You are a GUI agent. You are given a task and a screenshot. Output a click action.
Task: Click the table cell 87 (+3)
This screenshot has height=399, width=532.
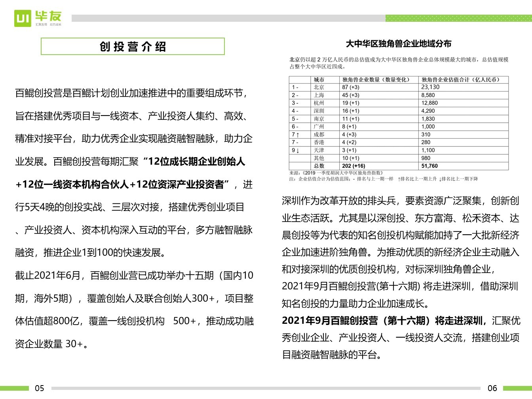coord(351,87)
